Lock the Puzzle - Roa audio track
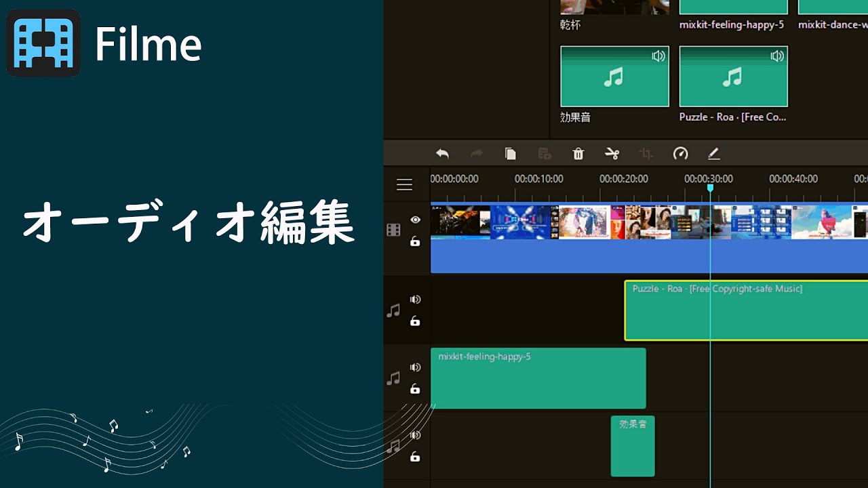Screen dimensions: 868x488 pos(415,321)
